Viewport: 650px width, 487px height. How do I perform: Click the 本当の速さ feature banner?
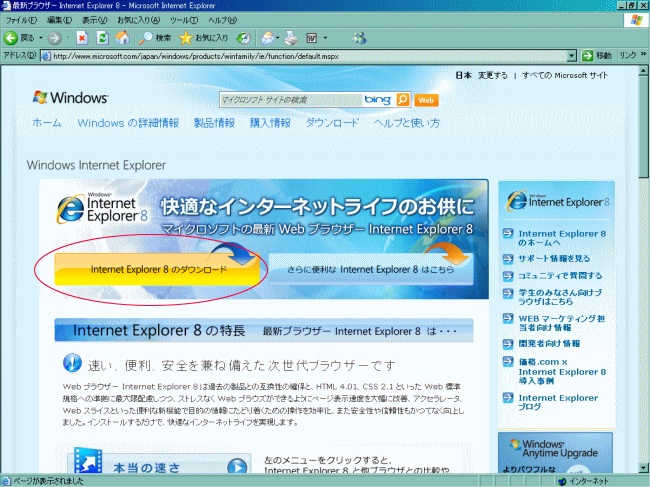(x=159, y=463)
